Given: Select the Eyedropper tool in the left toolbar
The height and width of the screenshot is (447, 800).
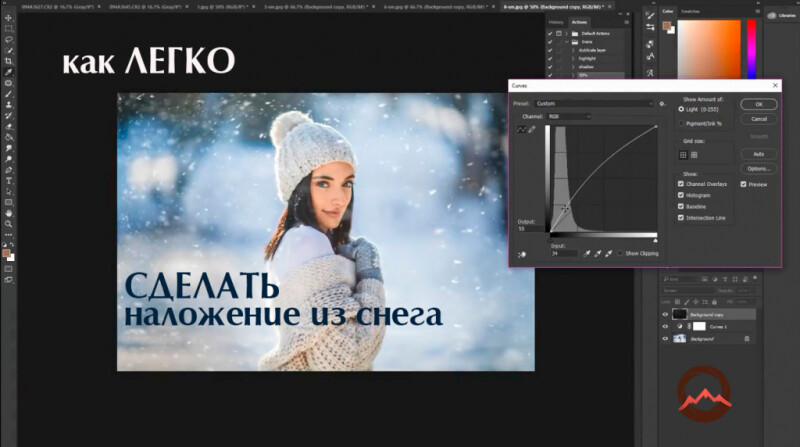Looking at the screenshot, I should (x=8, y=72).
